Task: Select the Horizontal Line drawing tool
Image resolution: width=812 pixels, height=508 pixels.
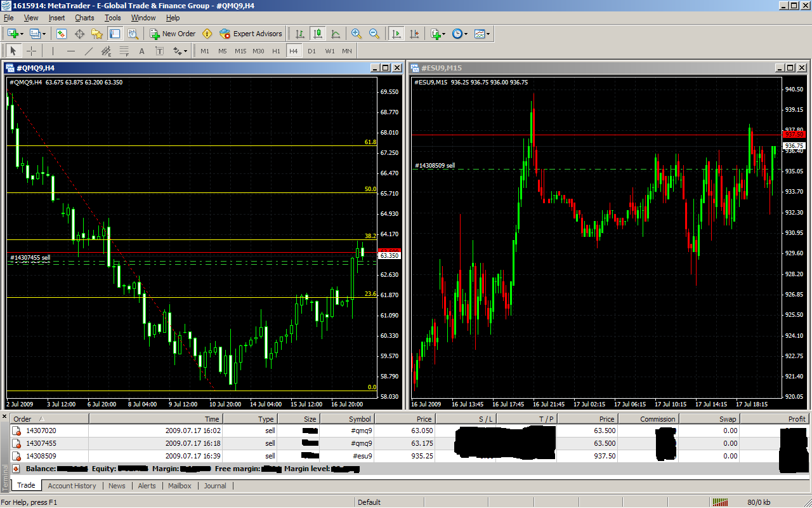Action: (70, 51)
